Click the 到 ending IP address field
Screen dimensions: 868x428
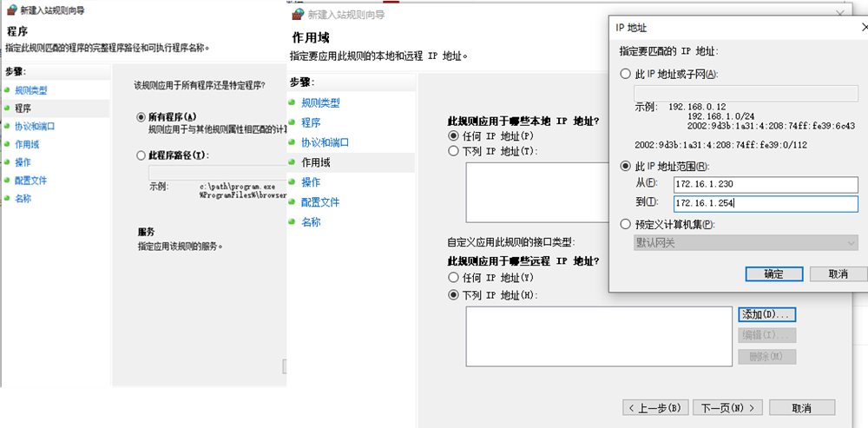765,203
